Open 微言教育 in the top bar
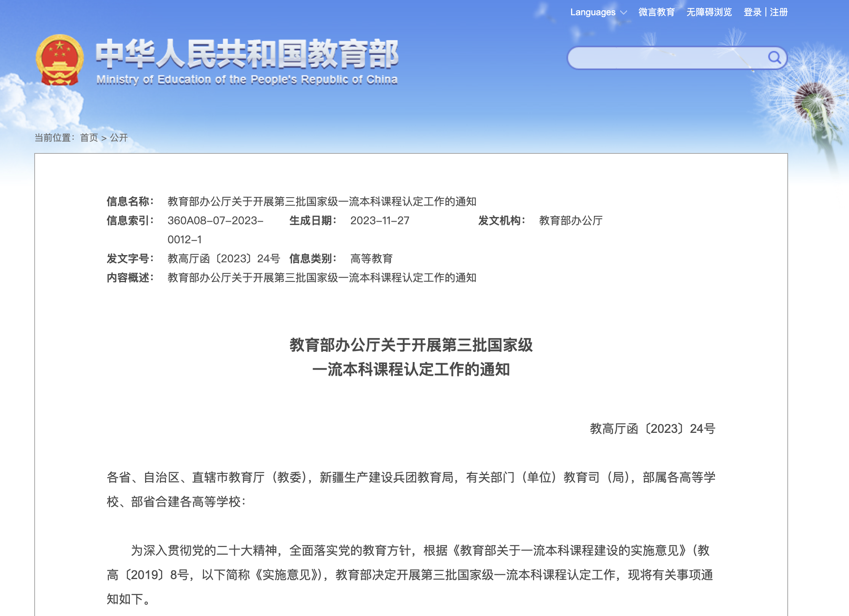Image resolution: width=849 pixels, height=616 pixels. [656, 12]
